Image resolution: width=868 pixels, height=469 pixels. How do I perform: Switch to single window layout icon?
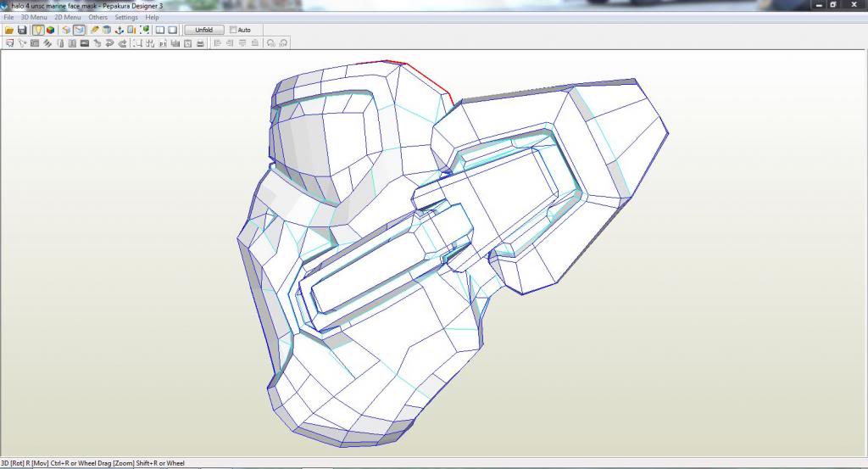click(173, 30)
